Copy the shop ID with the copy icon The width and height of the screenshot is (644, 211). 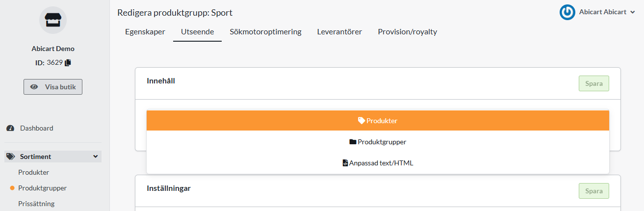68,62
